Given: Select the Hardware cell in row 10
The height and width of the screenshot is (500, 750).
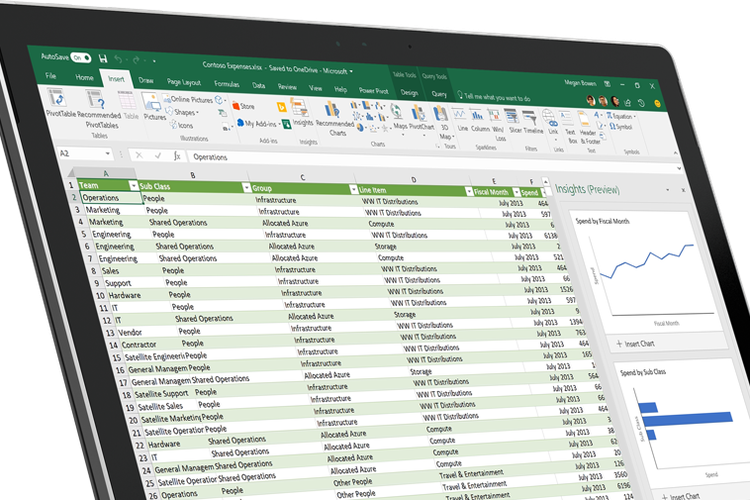Looking at the screenshot, I should tap(135, 295).
